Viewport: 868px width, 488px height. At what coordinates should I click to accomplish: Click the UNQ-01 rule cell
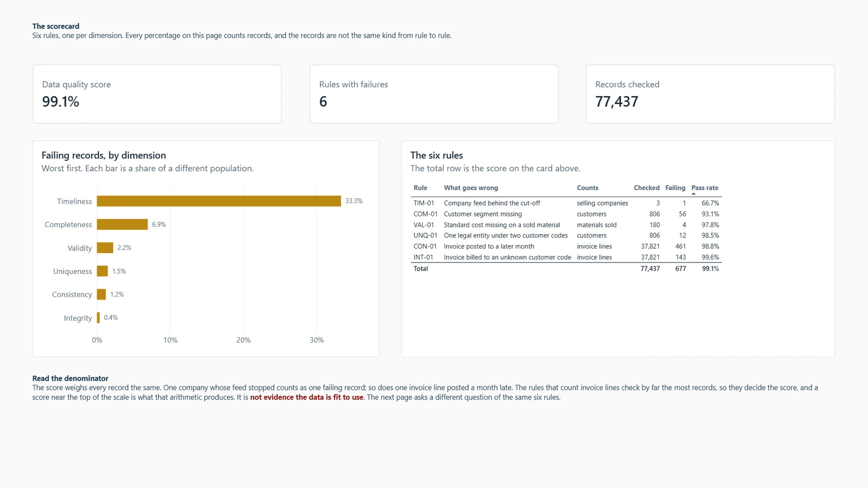pyautogui.click(x=425, y=236)
